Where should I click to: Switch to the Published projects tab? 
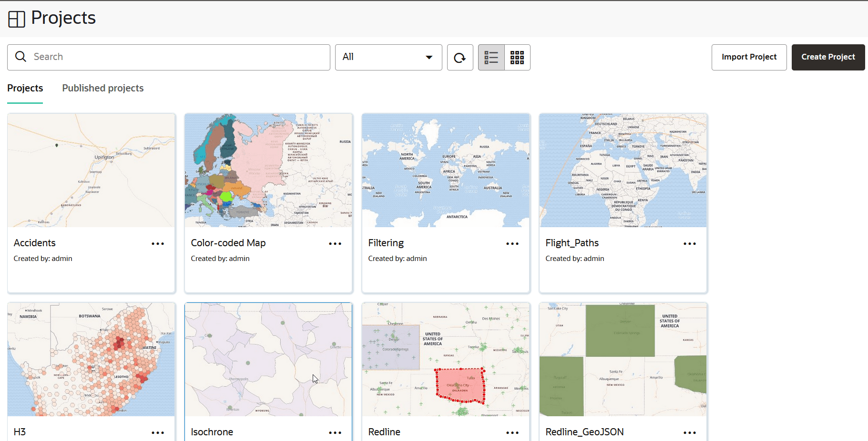[x=102, y=88]
